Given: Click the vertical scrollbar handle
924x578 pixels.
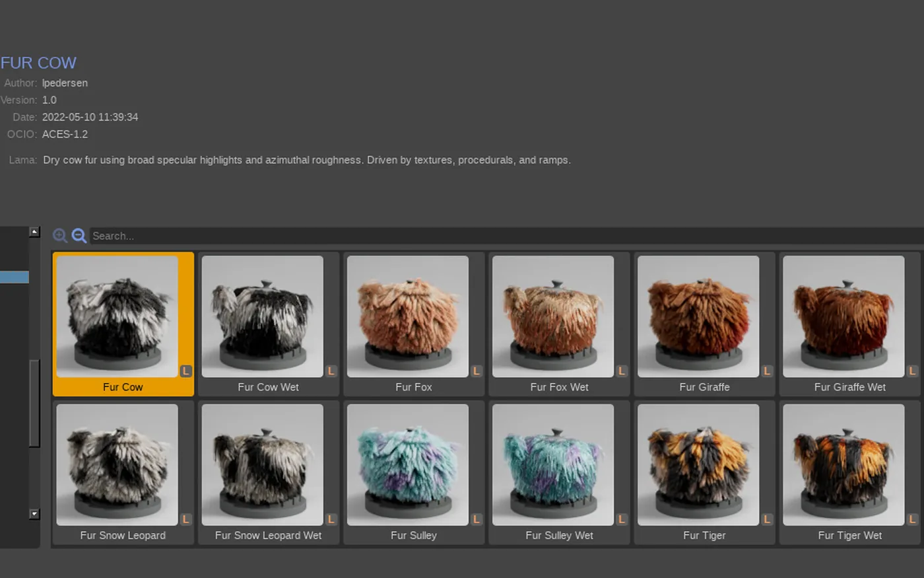Looking at the screenshot, I should click(35, 403).
